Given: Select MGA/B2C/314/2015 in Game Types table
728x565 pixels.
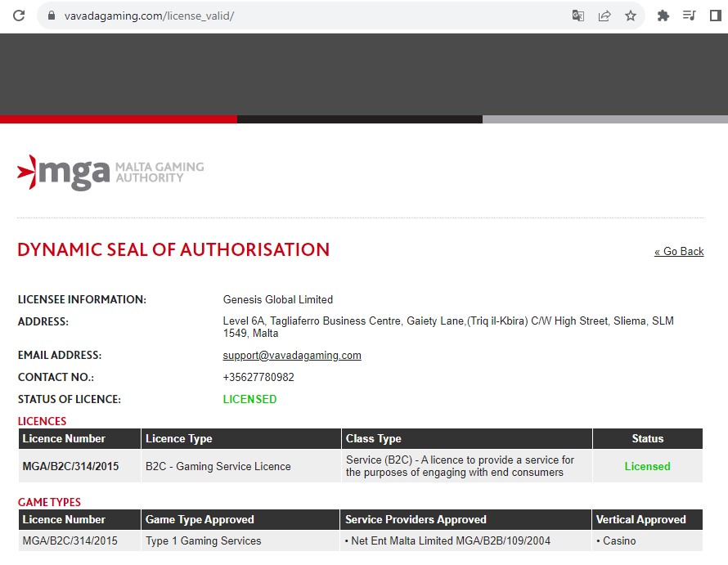Looking at the screenshot, I should (x=70, y=540).
